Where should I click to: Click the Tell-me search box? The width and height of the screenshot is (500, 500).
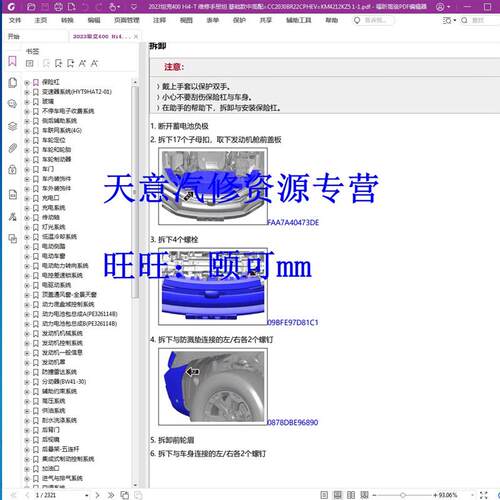tap(373, 20)
